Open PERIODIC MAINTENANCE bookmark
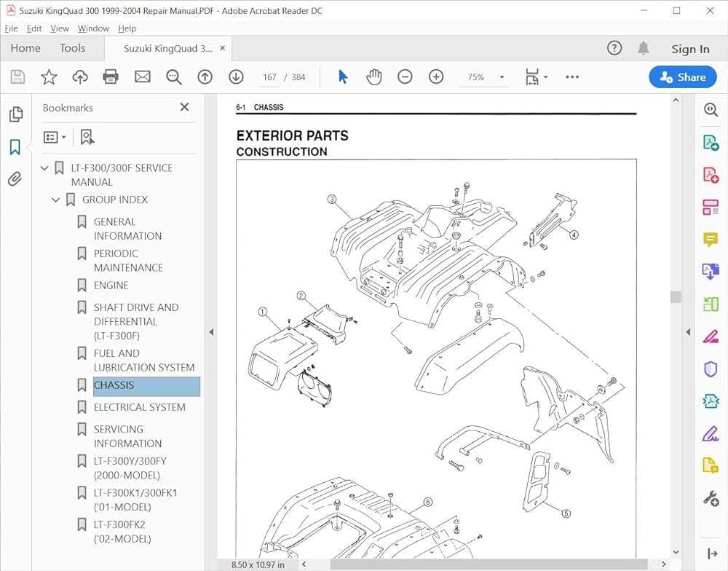Image resolution: width=728 pixels, height=571 pixels. 128,261
